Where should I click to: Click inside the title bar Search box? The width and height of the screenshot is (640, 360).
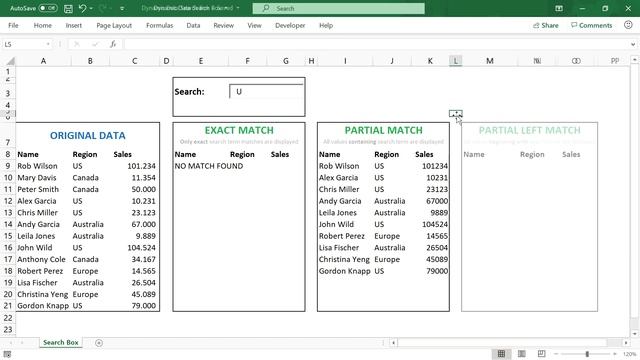338,8
